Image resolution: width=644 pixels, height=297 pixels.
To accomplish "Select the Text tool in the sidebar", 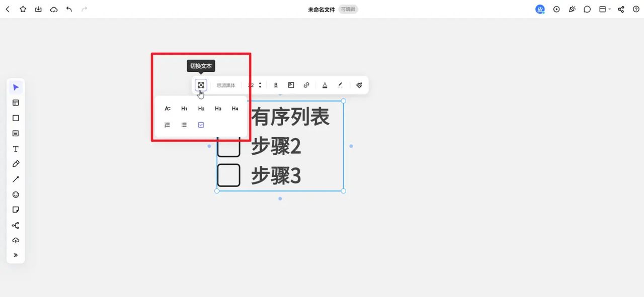I will pyautogui.click(x=16, y=149).
